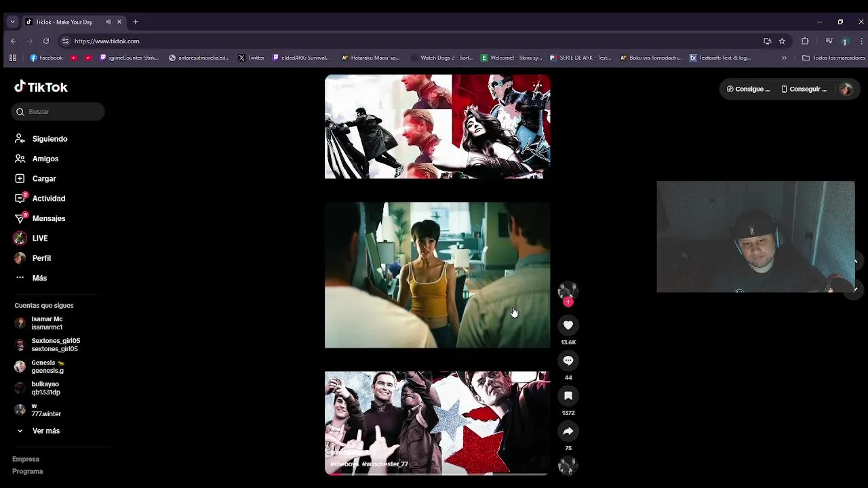868x488 pixels.
Task: View site information icon in the address bar
Action: (65, 41)
